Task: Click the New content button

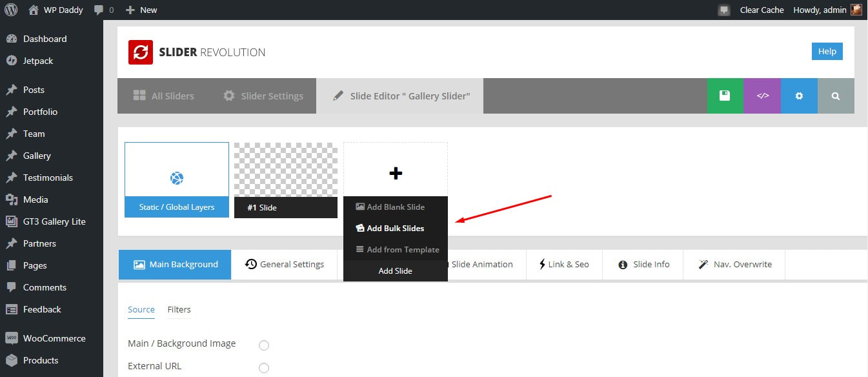Action: tap(141, 10)
